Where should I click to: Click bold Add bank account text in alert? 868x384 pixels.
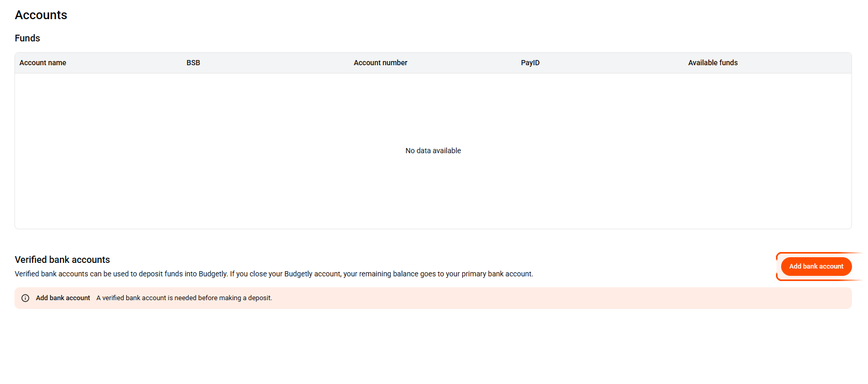(x=63, y=298)
